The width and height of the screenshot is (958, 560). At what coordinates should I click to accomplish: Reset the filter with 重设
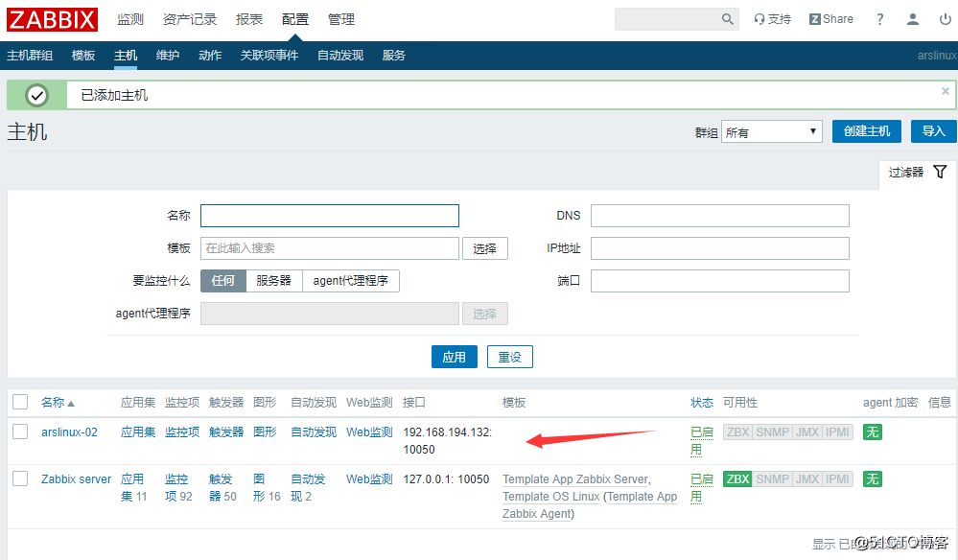[509, 358]
